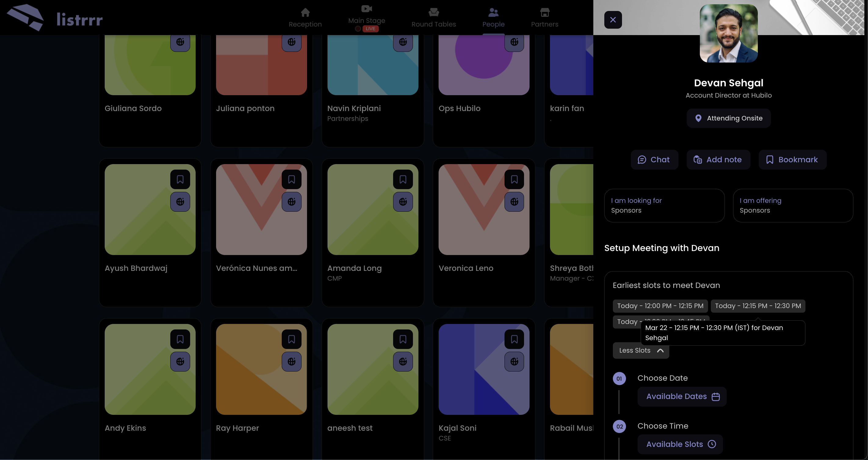Viewport: 868px width, 460px height.
Task: Pick the Today 12:15 PM - 12:30 PM slot
Action: coord(758,306)
